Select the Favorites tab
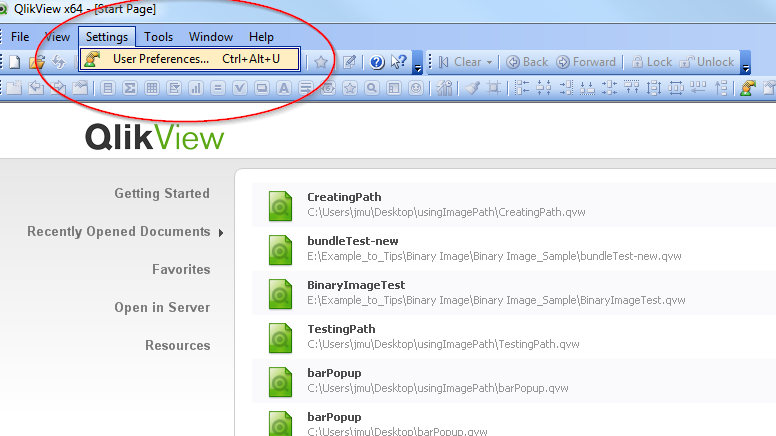Screen dimensions: 776x436 coord(181,270)
